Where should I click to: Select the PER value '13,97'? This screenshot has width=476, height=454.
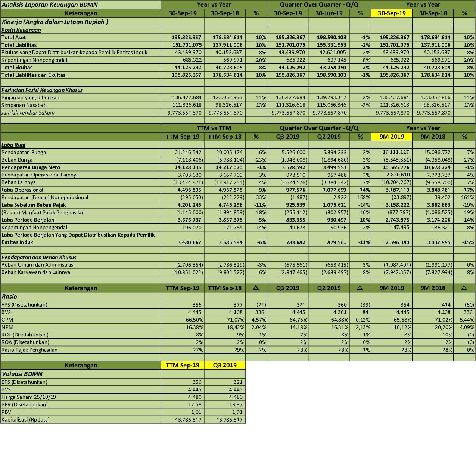coord(236,404)
